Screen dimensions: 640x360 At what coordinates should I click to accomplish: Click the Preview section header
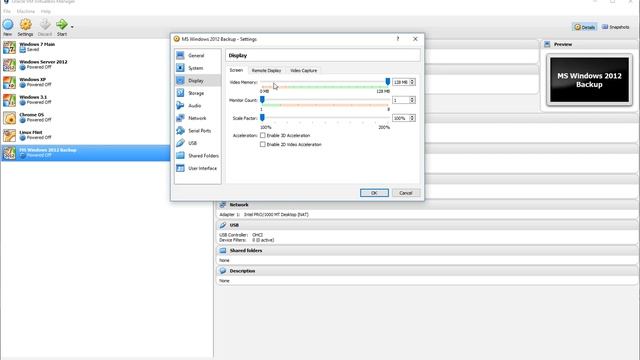tap(588, 44)
